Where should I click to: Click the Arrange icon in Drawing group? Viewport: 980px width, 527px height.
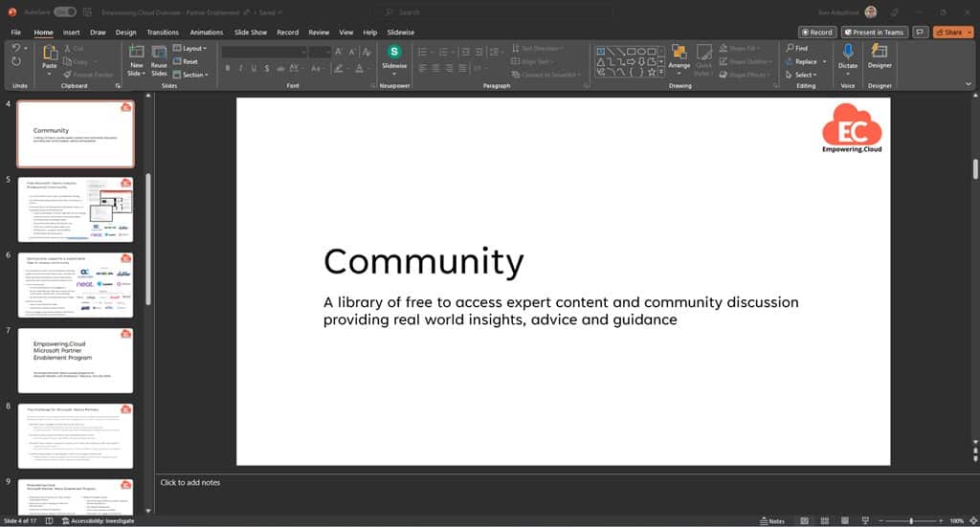679,53
